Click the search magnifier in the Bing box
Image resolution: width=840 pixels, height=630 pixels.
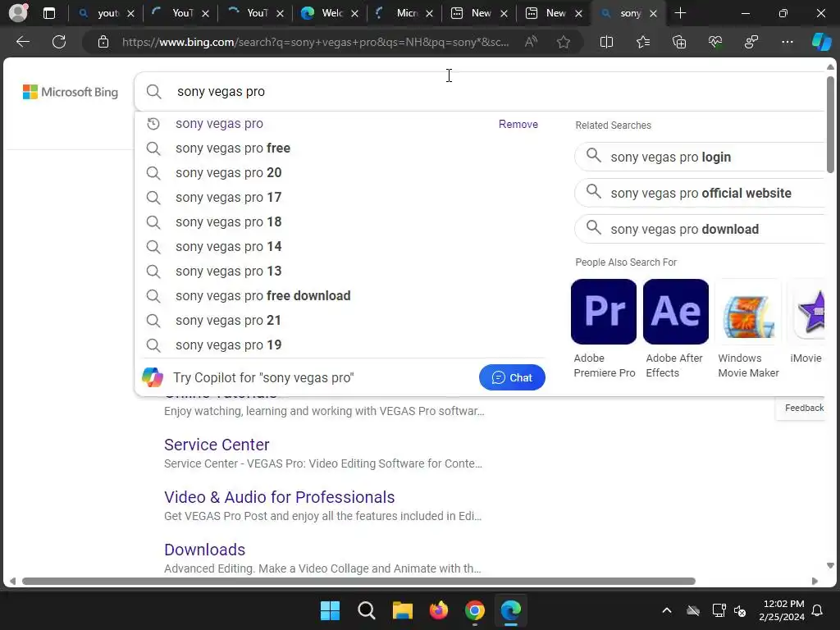tap(153, 92)
